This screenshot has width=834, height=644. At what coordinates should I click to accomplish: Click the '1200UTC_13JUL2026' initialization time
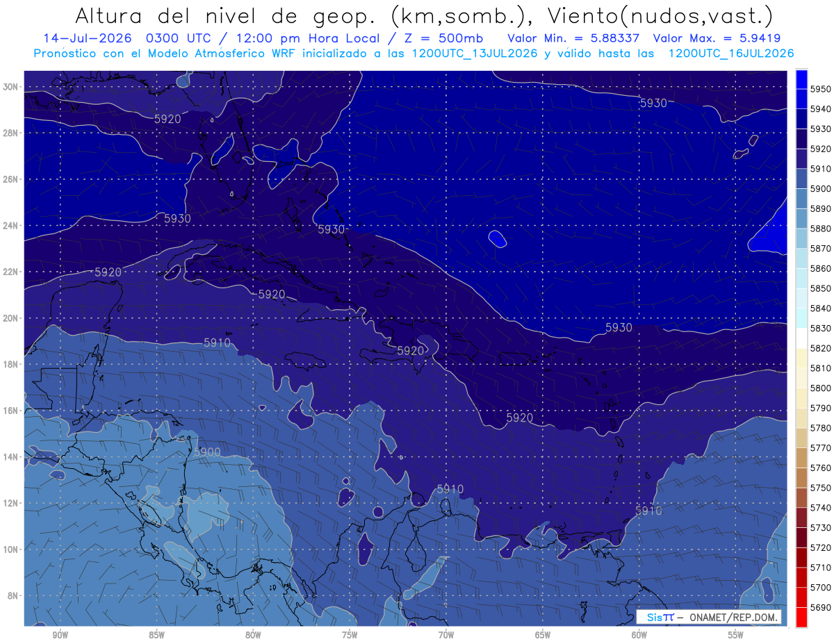(x=475, y=53)
